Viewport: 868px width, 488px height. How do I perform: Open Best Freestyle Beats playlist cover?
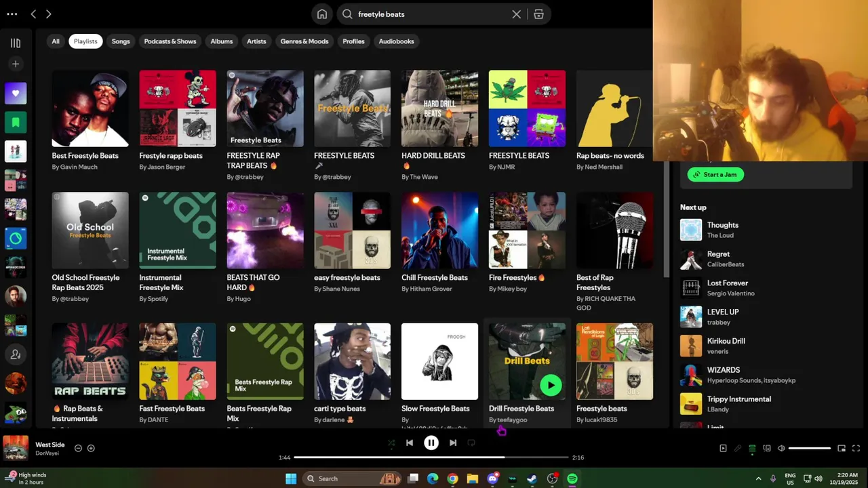pyautogui.click(x=90, y=108)
